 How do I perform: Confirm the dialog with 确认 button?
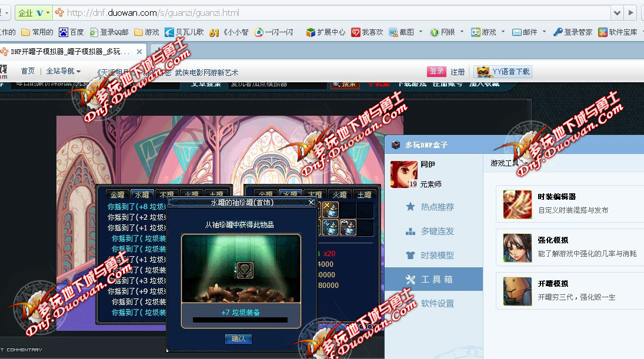point(238,339)
